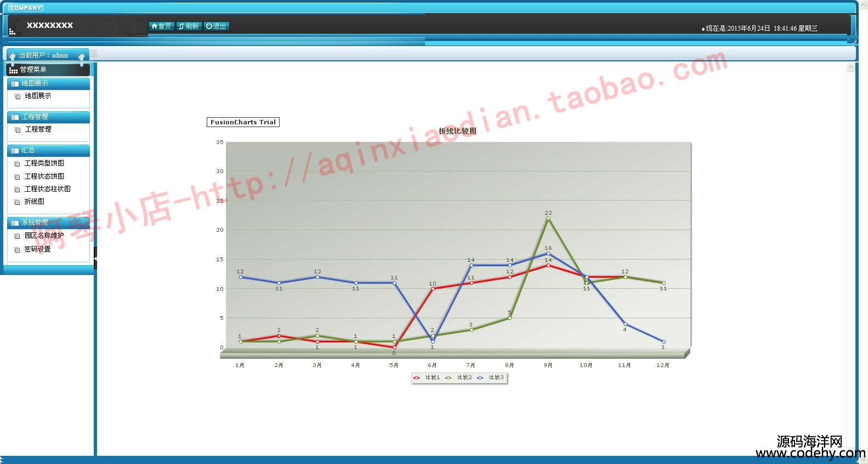868x464 pixels.
Task: Click the 比较2 green legend marker
Action: (449, 377)
